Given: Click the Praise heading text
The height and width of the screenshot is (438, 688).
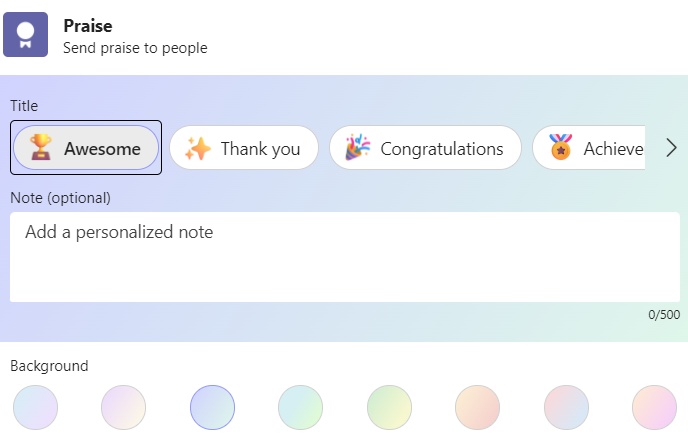Looking at the screenshot, I should [x=88, y=26].
